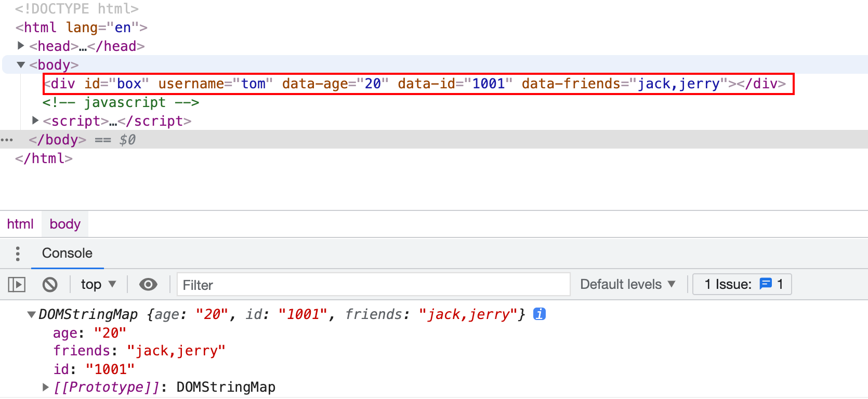Click the issue message icon
868x399 pixels.
point(766,284)
